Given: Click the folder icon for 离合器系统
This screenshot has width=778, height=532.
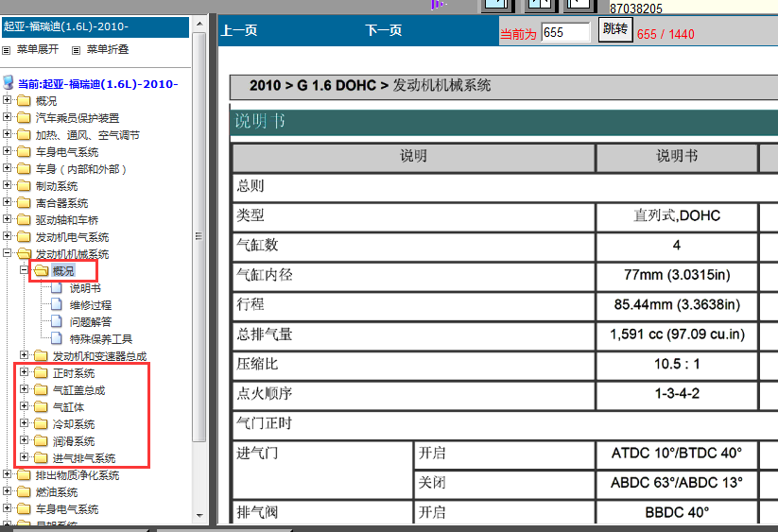Looking at the screenshot, I should tap(24, 203).
